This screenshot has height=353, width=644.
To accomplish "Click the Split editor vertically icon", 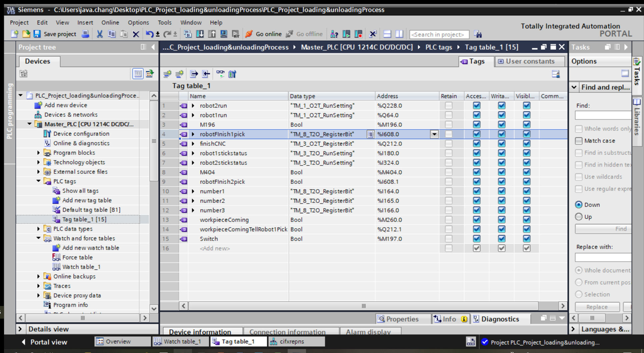I will coord(399,34).
